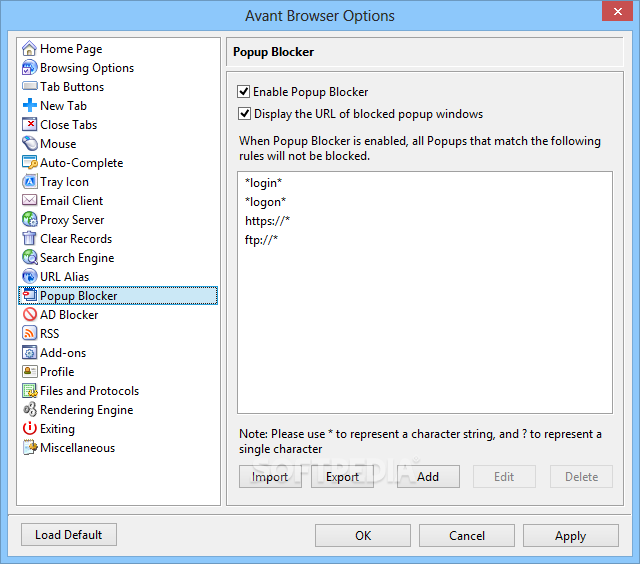Click the Proxy Server globe icon
Viewport: 640px width, 564px height.
(29, 220)
